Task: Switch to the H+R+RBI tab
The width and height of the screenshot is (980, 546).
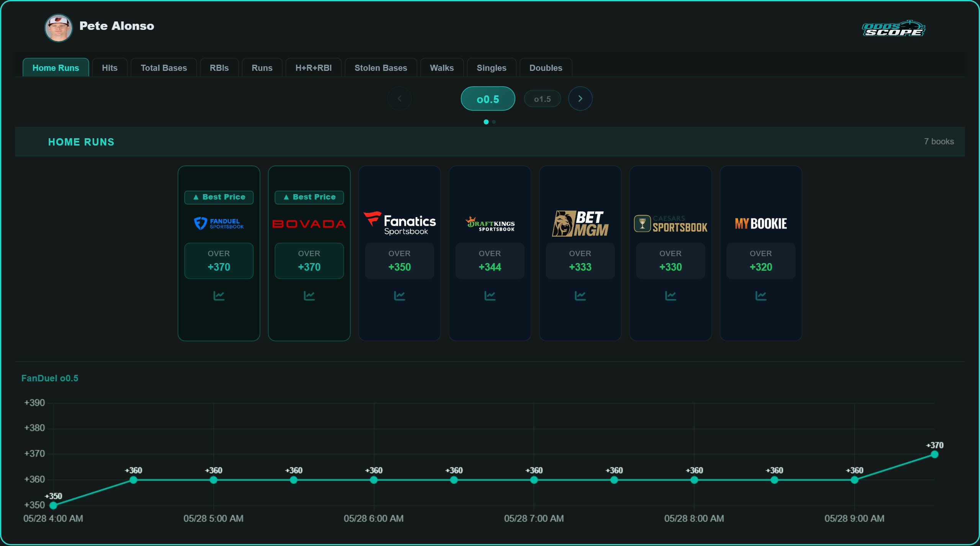Action: click(314, 67)
